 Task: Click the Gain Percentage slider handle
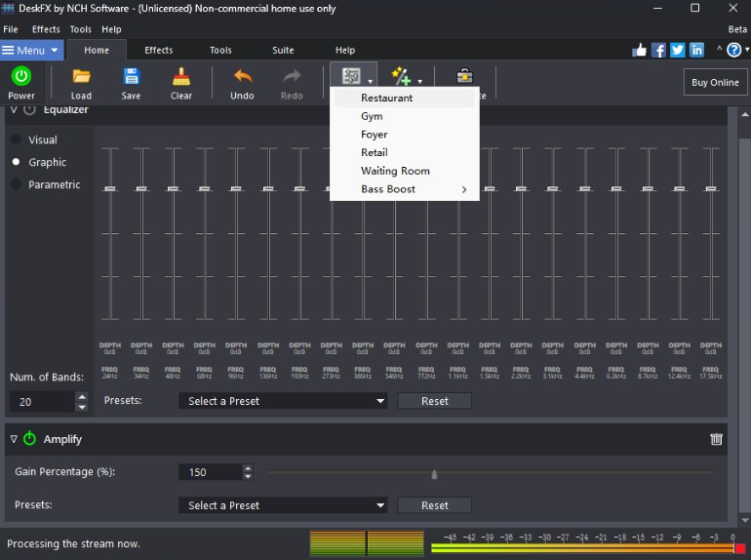pyautogui.click(x=434, y=474)
